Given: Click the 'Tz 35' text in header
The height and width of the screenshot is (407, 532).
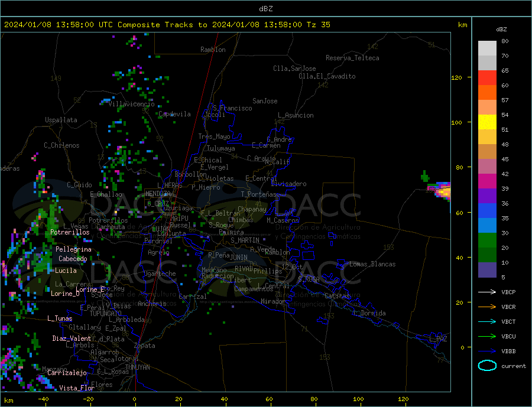Looking at the screenshot, I should coord(318,25).
